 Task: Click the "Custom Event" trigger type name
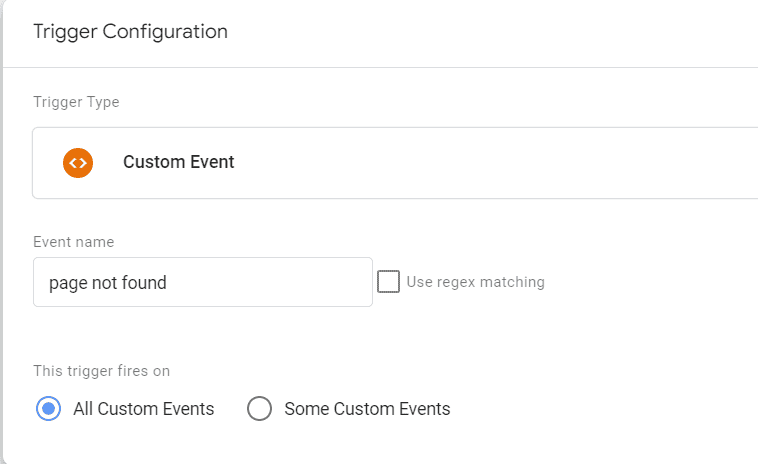178,162
